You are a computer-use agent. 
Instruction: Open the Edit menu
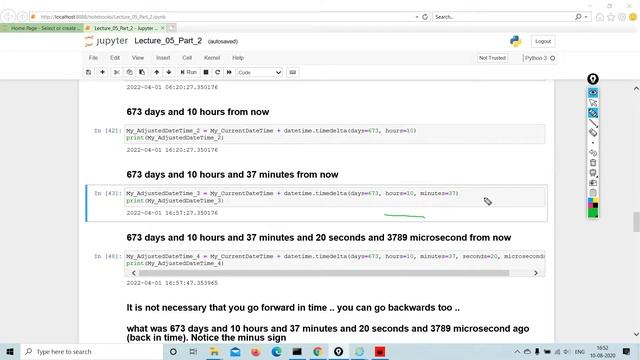click(115, 58)
